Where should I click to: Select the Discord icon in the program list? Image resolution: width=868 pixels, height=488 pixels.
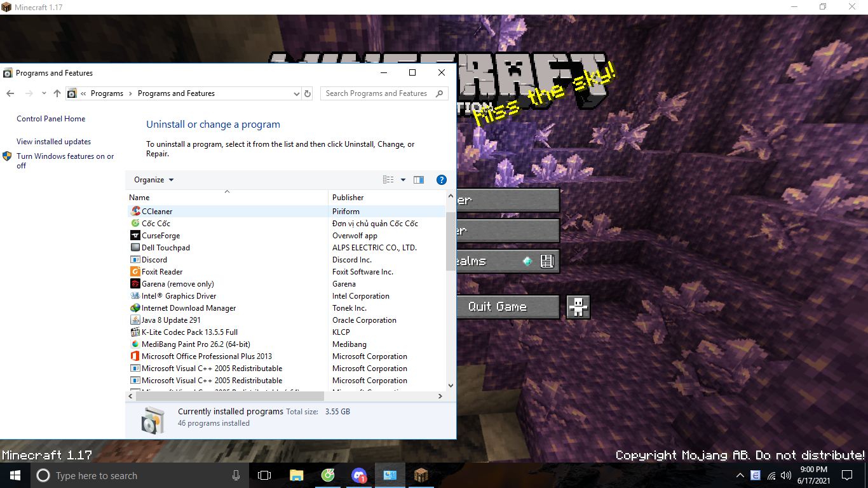135,259
